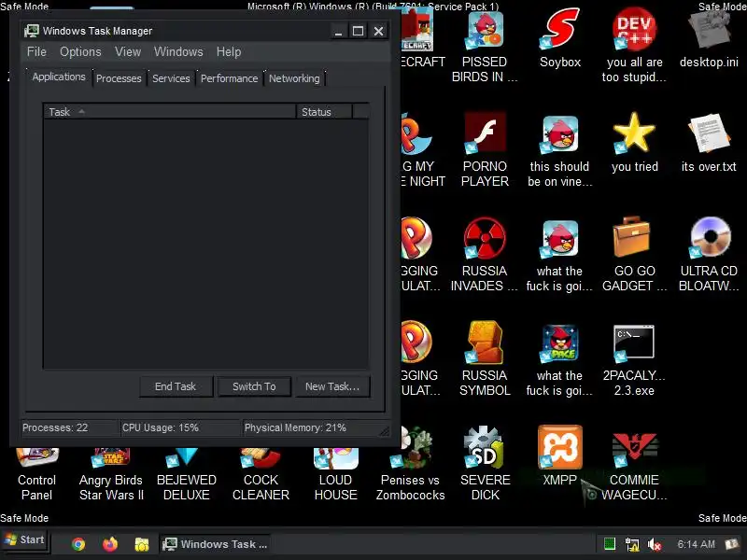This screenshot has width=747, height=560.
Task: Switch to the Networking tab
Action: point(294,78)
